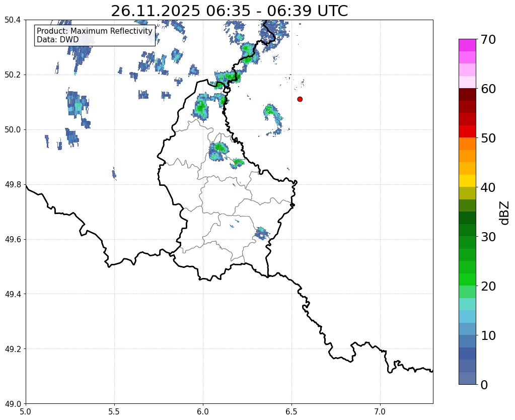Click the "Product: Maximum Reflectivity" legend text
This screenshot has height=420, width=515.
[x=95, y=31]
